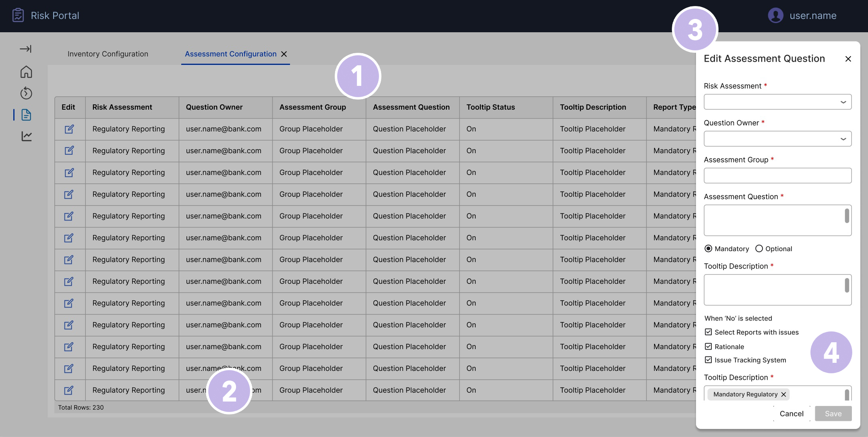The image size is (868, 437).
Task: Select the Optional radio button
Action: [x=759, y=249]
